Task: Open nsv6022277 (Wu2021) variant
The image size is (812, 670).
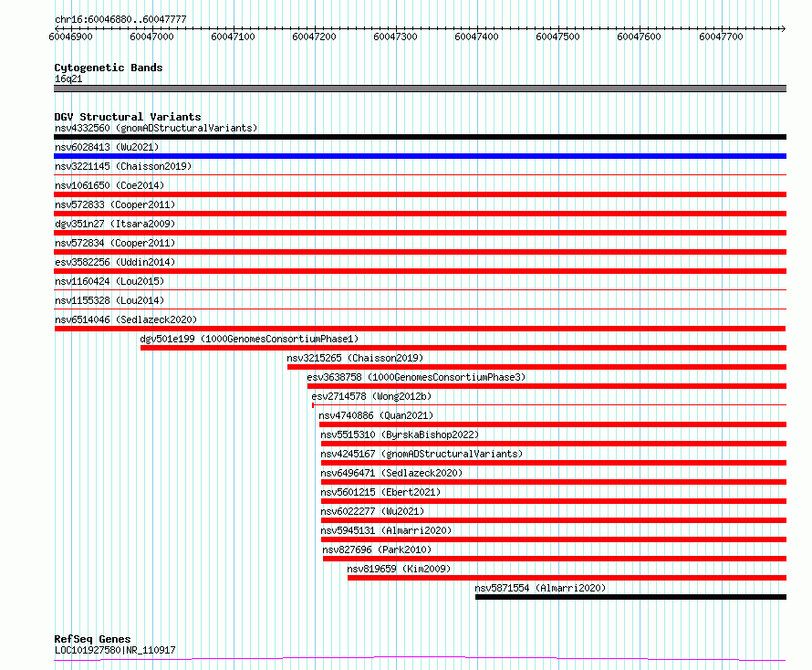Action: pos(372,511)
